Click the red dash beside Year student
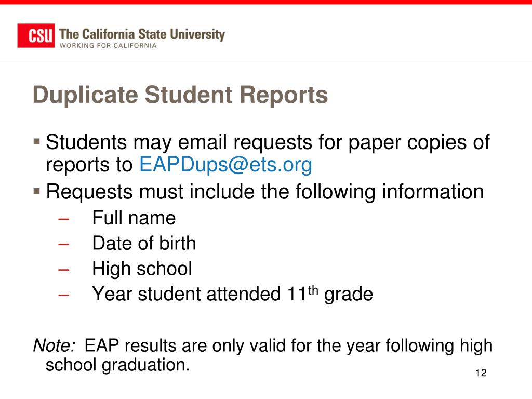Image resolution: width=532 pixels, height=399 pixels. pos(64,295)
